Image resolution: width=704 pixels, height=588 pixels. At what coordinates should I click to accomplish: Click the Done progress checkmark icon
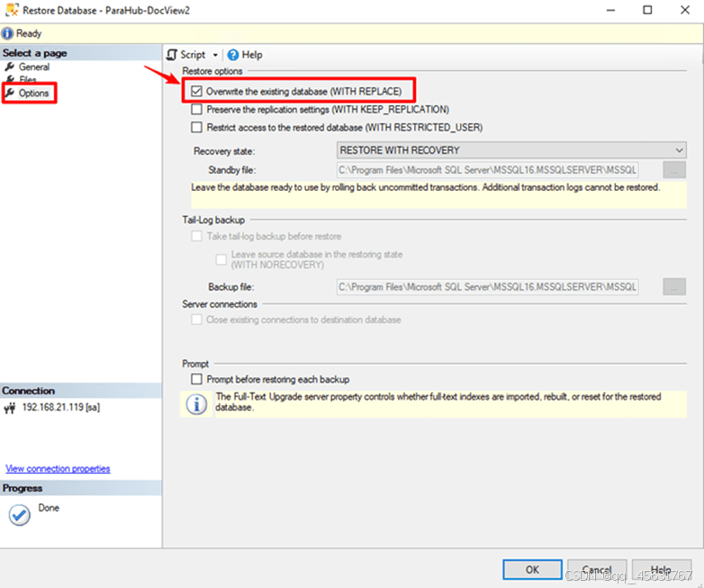(19, 514)
